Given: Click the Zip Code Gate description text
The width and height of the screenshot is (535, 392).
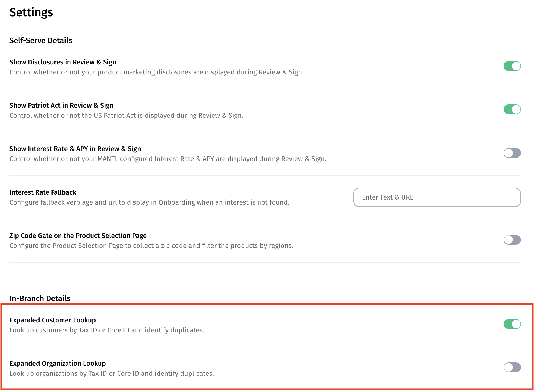Looking at the screenshot, I should point(151,246).
